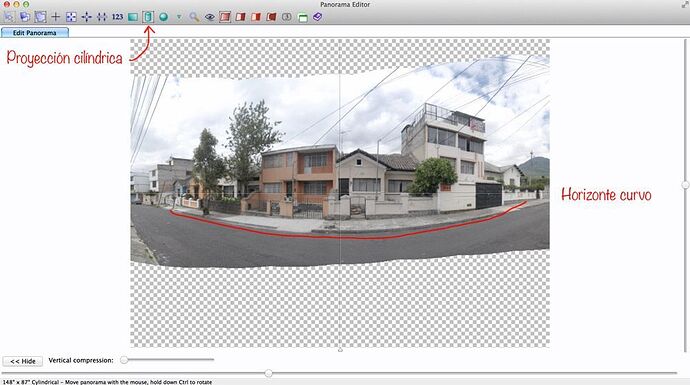690x385 pixels.
Task: Click the plus crosshair icon in toolbar
Action: coord(55,17)
